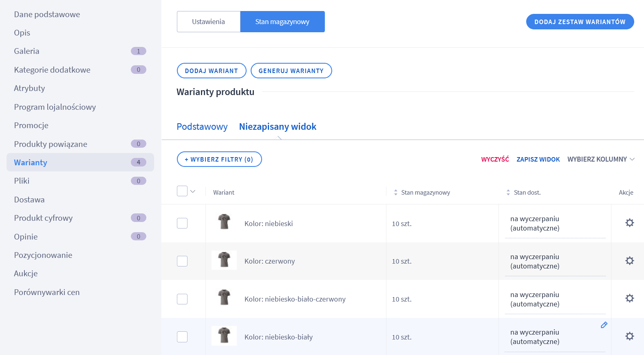Check the Kolor: niebieski row checkbox
The height and width of the screenshot is (355, 644).
[x=182, y=223]
